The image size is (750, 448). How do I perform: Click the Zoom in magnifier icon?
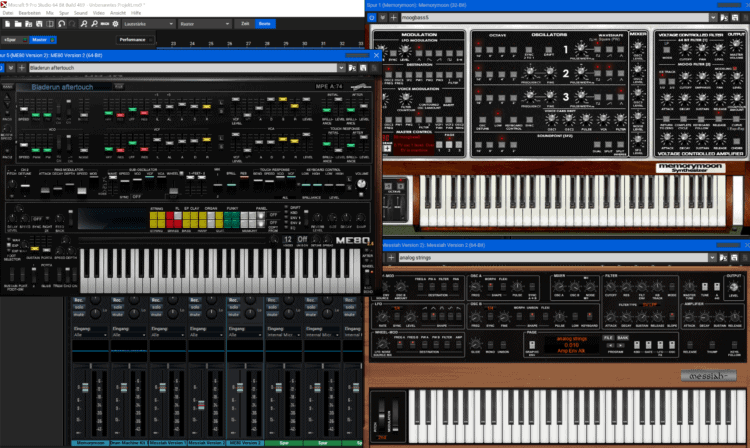tap(84, 24)
